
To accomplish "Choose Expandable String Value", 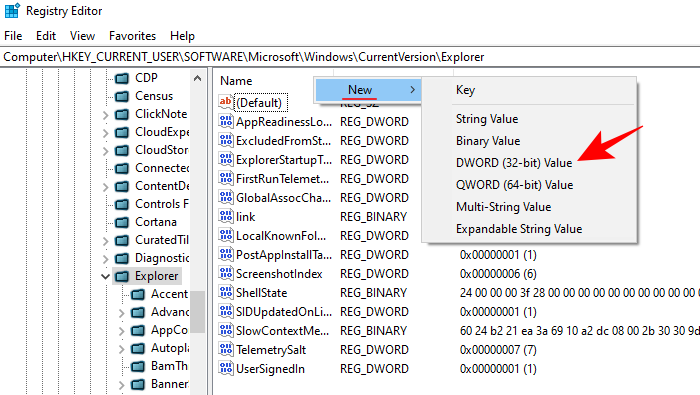I will pos(529,229).
